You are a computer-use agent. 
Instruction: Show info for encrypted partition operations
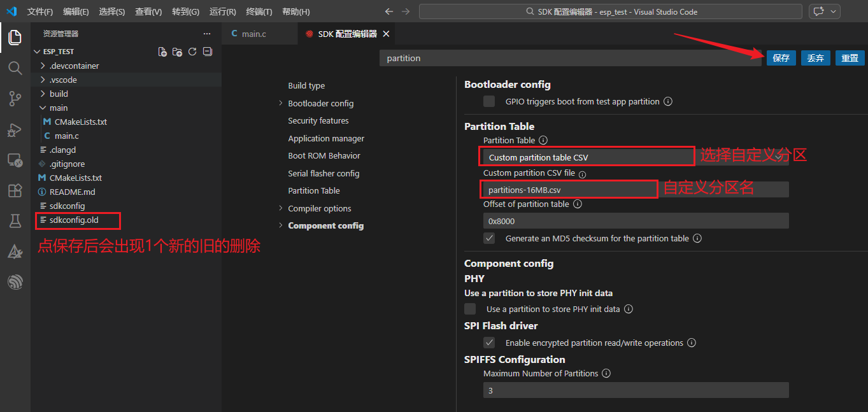[x=692, y=343]
